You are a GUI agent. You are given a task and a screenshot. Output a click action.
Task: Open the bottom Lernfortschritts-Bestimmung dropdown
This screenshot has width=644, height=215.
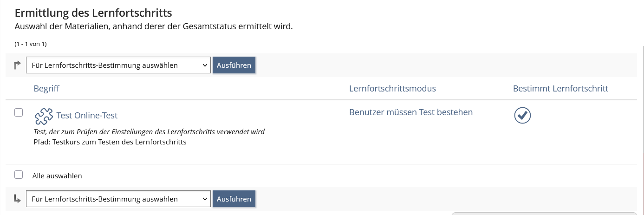pos(118,199)
